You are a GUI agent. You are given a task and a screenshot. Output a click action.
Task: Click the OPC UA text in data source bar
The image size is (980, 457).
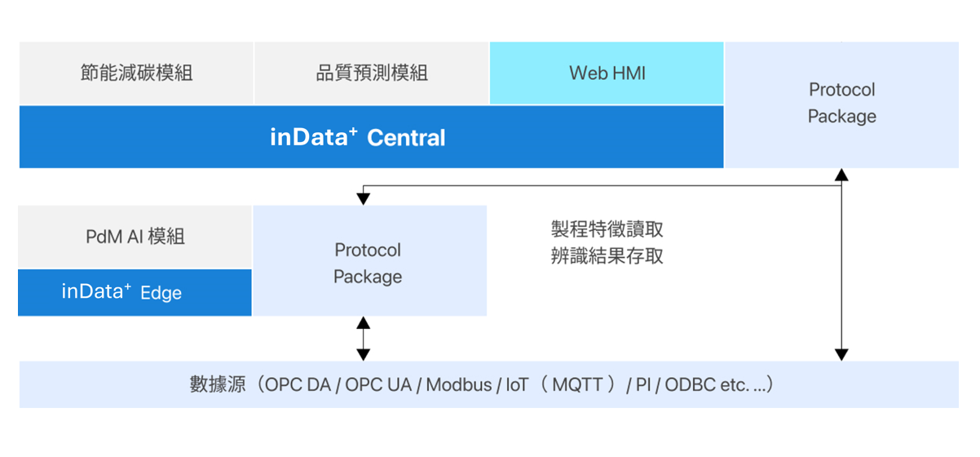378,385
